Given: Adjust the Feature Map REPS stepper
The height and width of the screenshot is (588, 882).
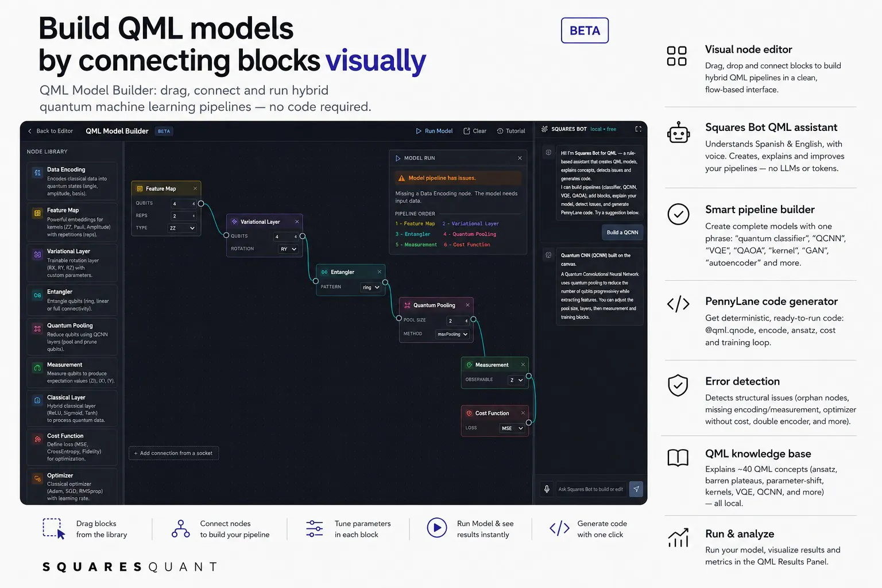Looking at the screenshot, I should 184,216.
